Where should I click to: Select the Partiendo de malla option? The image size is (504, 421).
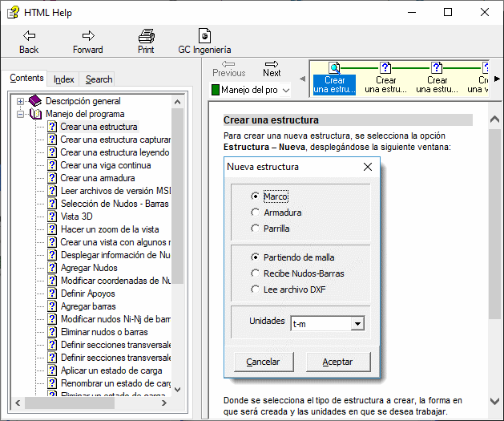click(255, 257)
